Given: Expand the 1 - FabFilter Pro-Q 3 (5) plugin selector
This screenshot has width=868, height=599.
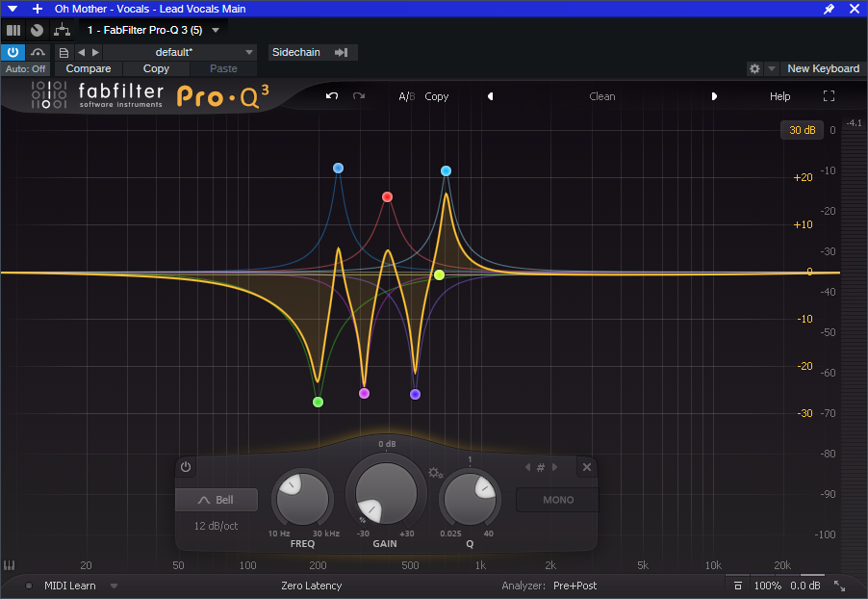Looking at the screenshot, I should pos(153,30).
